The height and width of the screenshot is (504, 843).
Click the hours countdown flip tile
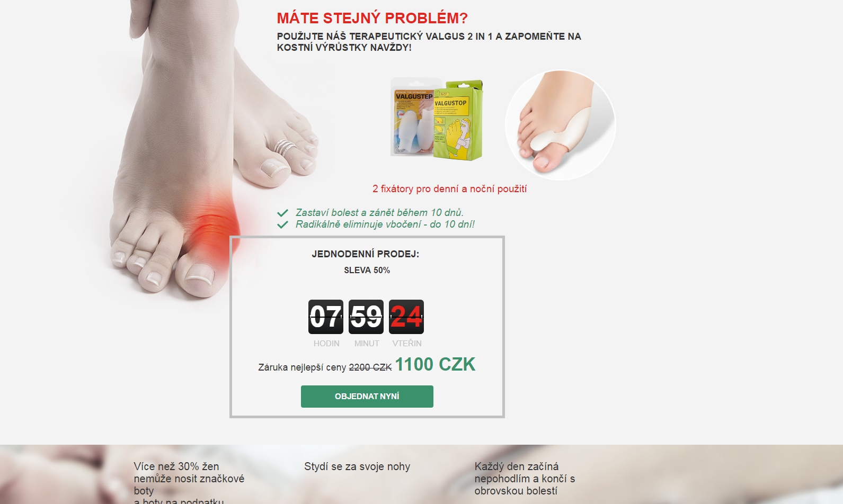pyautogui.click(x=326, y=317)
